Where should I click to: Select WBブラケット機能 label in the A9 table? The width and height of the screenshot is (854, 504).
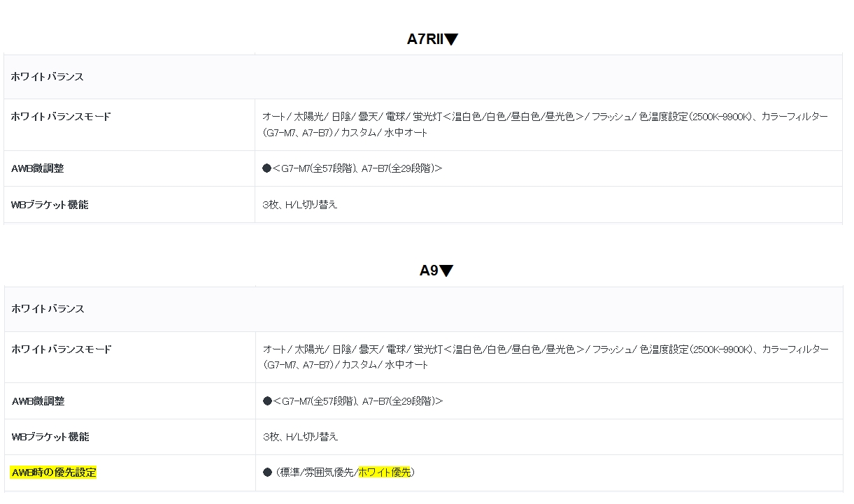[x=50, y=437]
